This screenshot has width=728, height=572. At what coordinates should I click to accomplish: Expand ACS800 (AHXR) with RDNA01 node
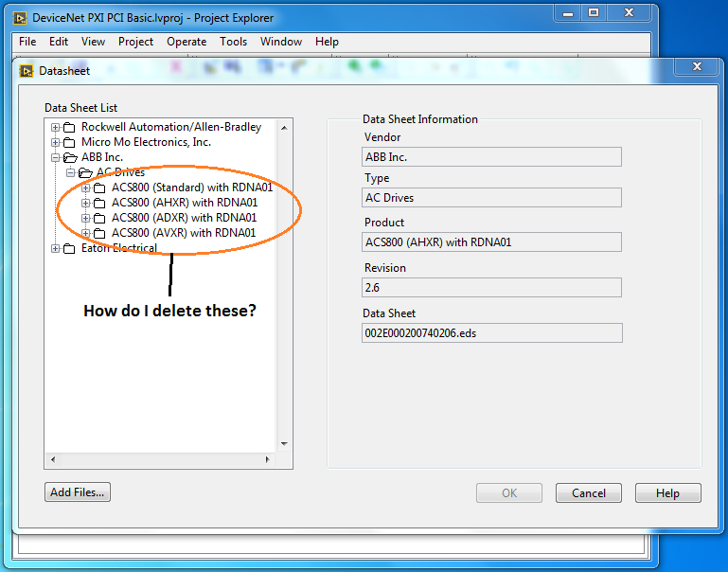click(x=85, y=203)
